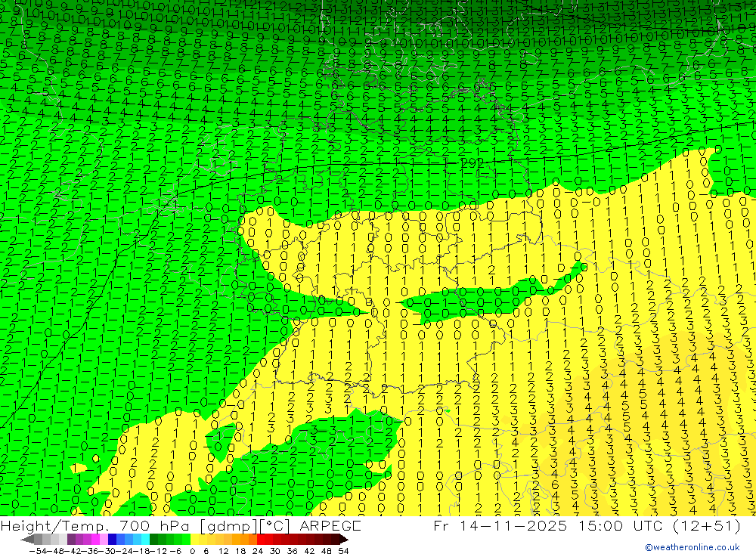Image resolution: width=756 pixels, height=554 pixels.
Task: Click the '36' legend value
Action: (x=292, y=551)
